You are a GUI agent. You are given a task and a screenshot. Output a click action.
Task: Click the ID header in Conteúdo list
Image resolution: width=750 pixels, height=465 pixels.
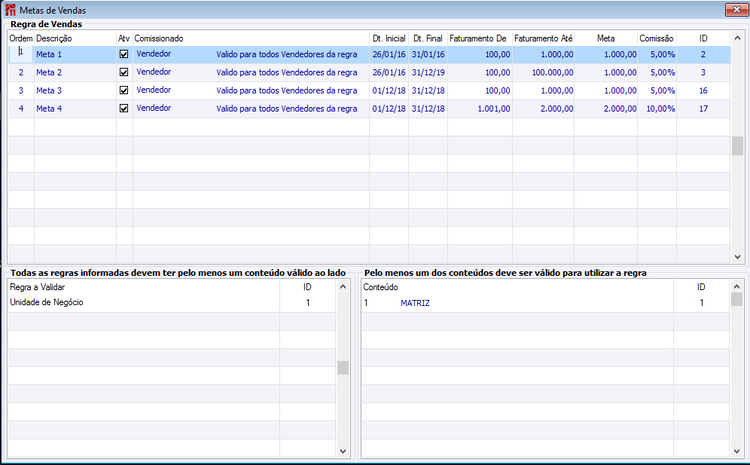701,287
